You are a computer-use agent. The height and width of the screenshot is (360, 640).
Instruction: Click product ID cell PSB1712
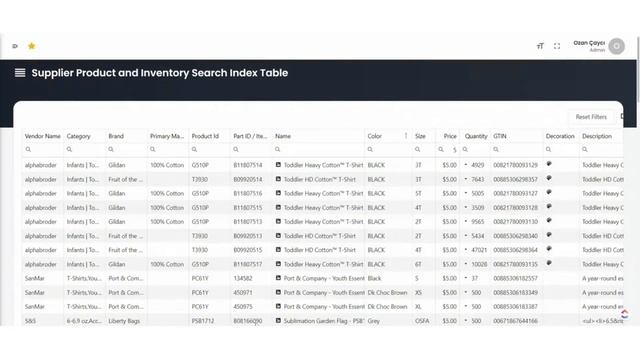pyautogui.click(x=203, y=321)
